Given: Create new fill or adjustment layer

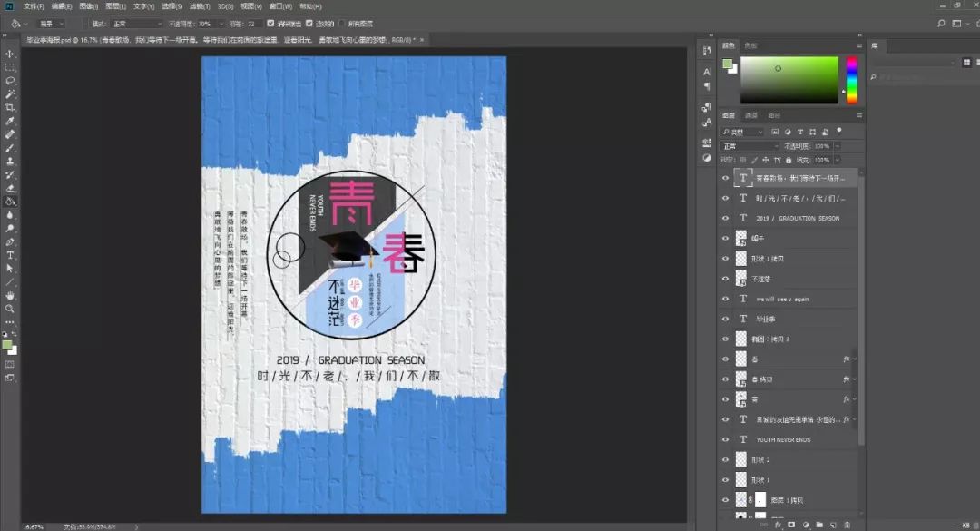Looking at the screenshot, I should [x=805, y=525].
